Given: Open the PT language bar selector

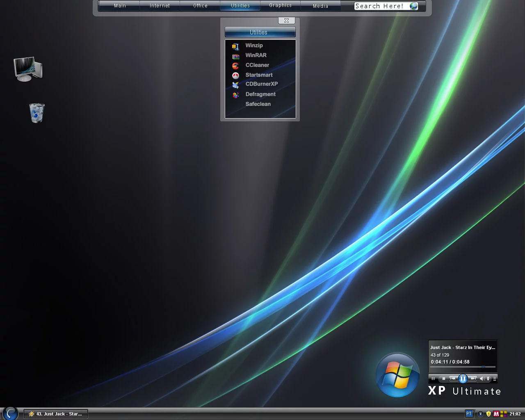Looking at the screenshot, I should (469, 414).
